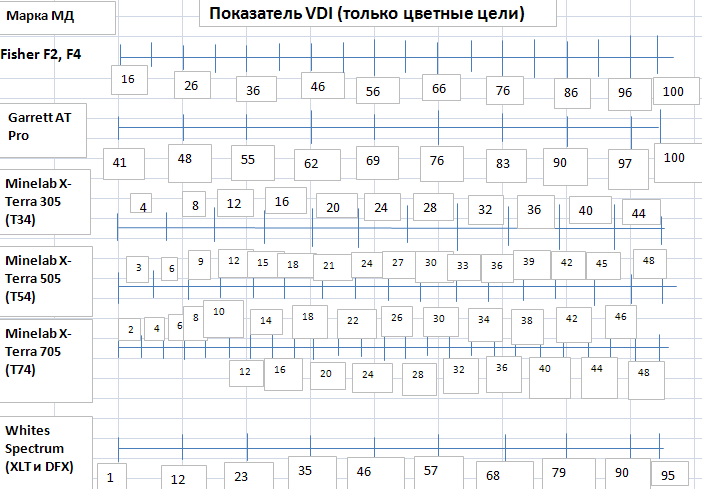Click the '95' box in the Whites Spectrum row
702x489 pixels.
[x=670, y=475]
